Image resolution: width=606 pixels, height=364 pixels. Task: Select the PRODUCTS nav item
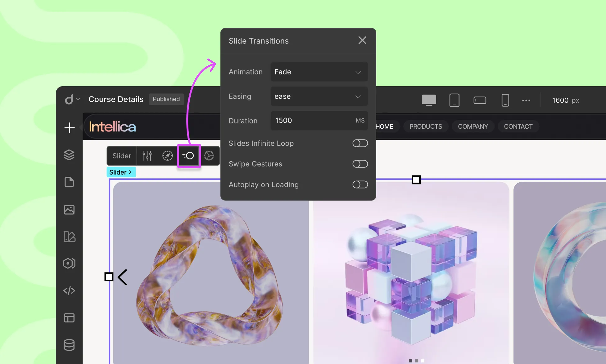(x=426, y=127)
